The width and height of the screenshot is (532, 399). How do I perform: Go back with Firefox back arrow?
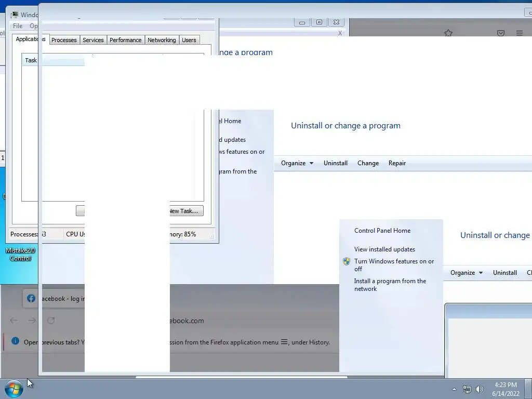14,320
